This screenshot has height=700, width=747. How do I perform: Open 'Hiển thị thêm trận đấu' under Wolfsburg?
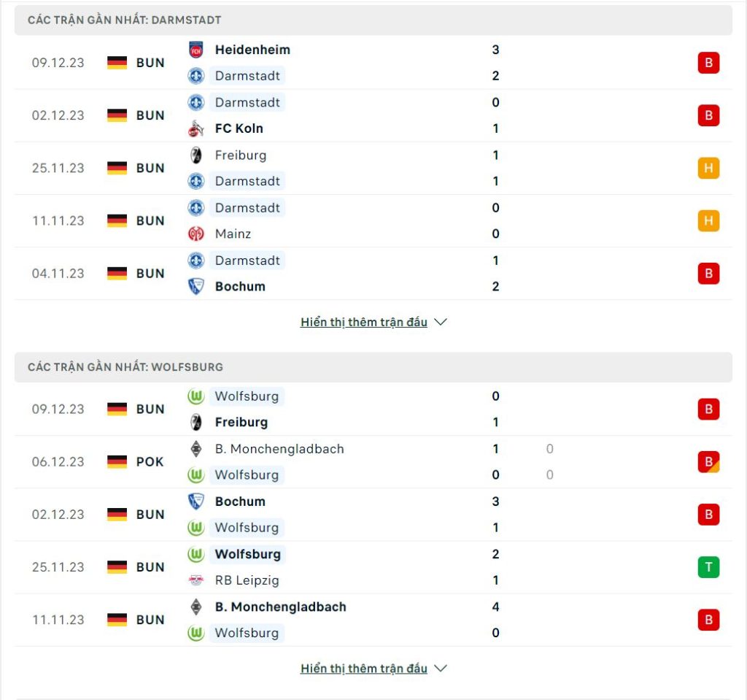pos(364,669)
